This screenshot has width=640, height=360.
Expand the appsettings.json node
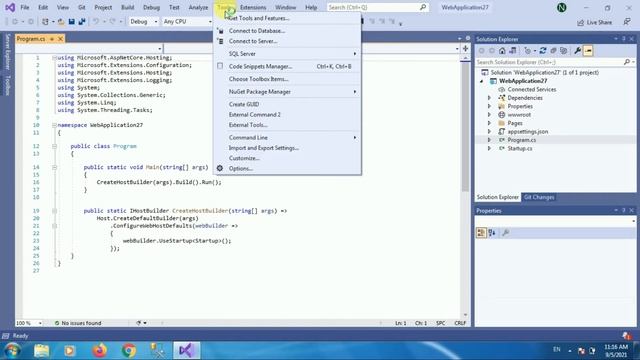pos(489,131)
